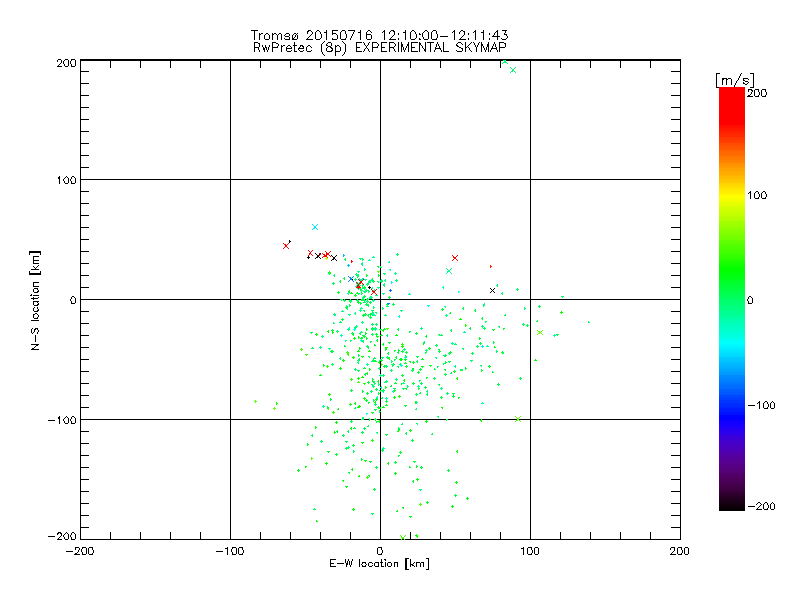Click the E-W location axis label

(379, 564)
